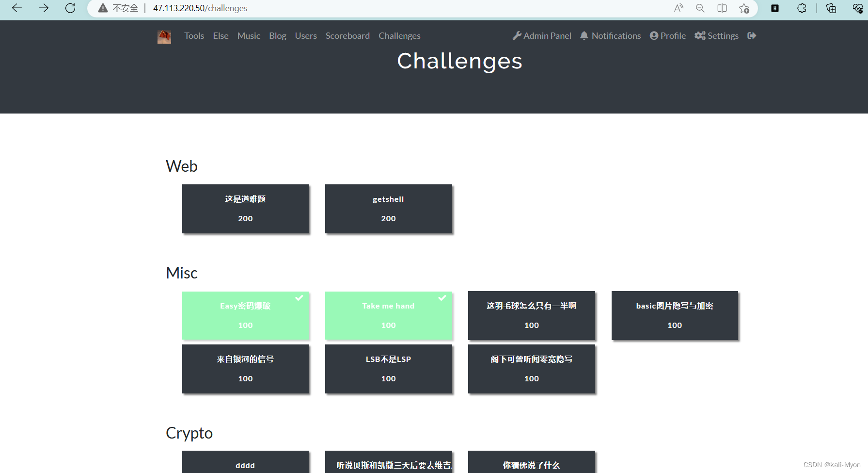Open the split screen browser icon
Image resolution: width=868 pixels, height=473 pixels.
(x=722, y=8)
